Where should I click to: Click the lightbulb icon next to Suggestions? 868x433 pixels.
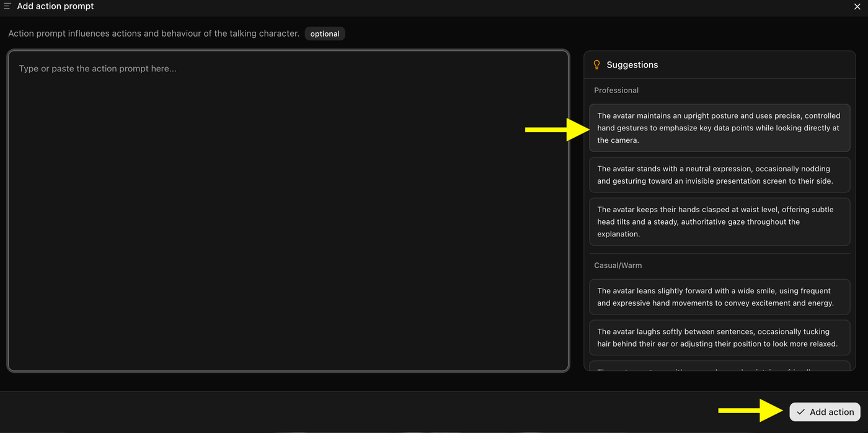[x=597, y=65]
